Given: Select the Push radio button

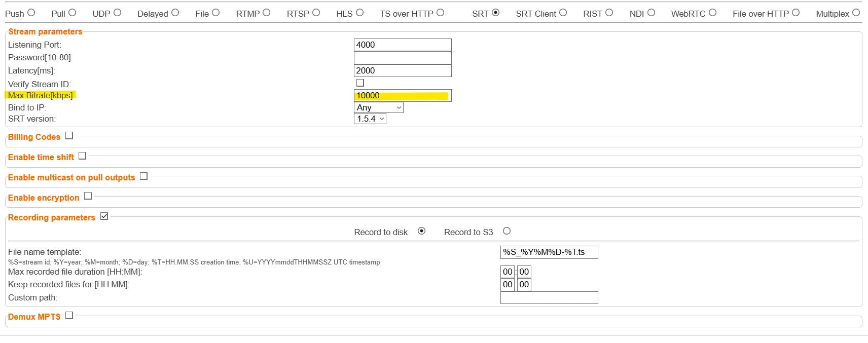Looking at the screenshot, I should tap(31, 13).
